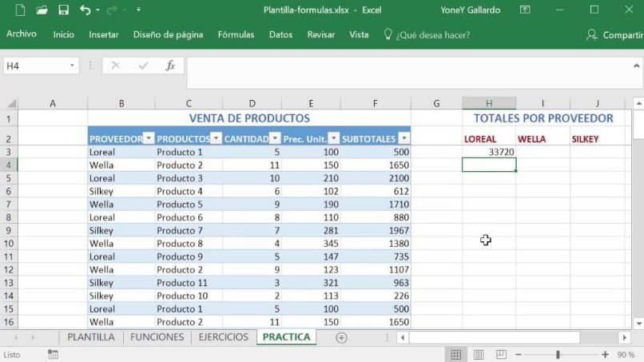Screen dimensions: 644x362
Task: Switch to Page Layout view icon
Action: click(479, 355)
